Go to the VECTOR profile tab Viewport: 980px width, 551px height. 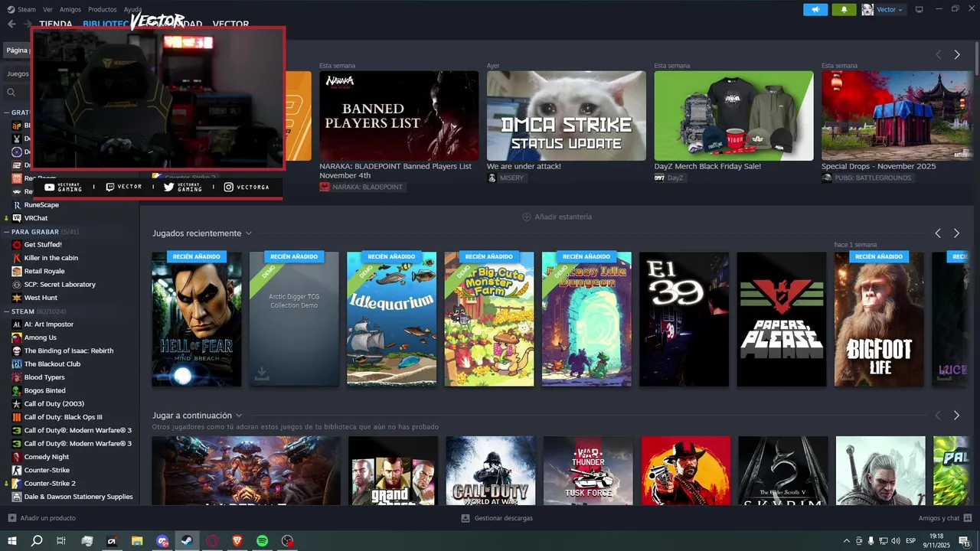pos(230,24)
